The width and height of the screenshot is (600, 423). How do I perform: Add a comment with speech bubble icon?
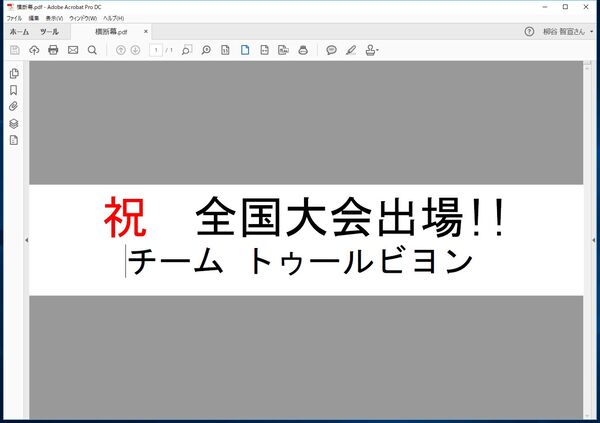point(331,50)
